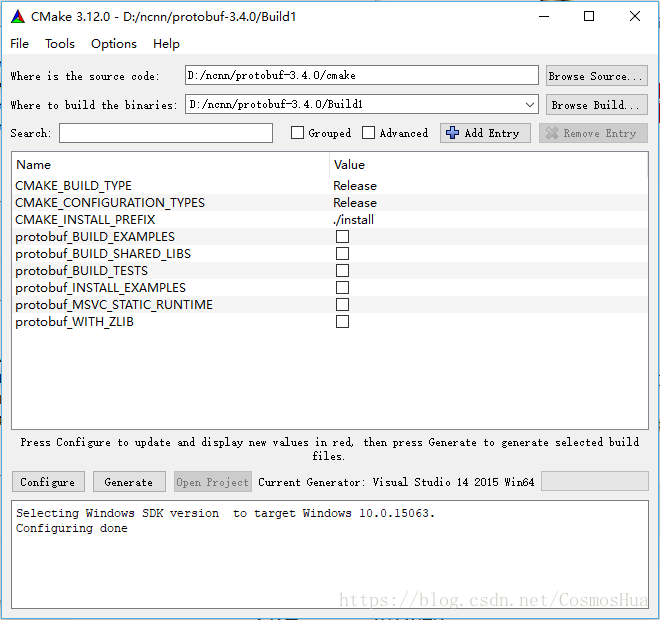Close the CMake window

(x=635, y=16)
